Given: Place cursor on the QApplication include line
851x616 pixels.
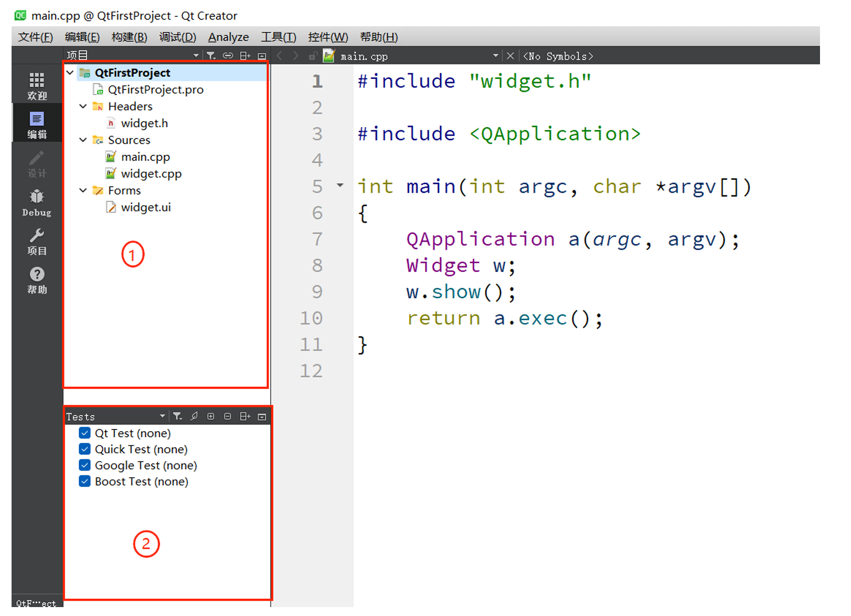Looking at the screenshot, I should (499, 134).
